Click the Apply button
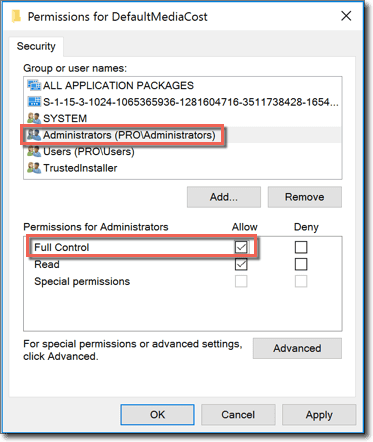 point(319,415)
